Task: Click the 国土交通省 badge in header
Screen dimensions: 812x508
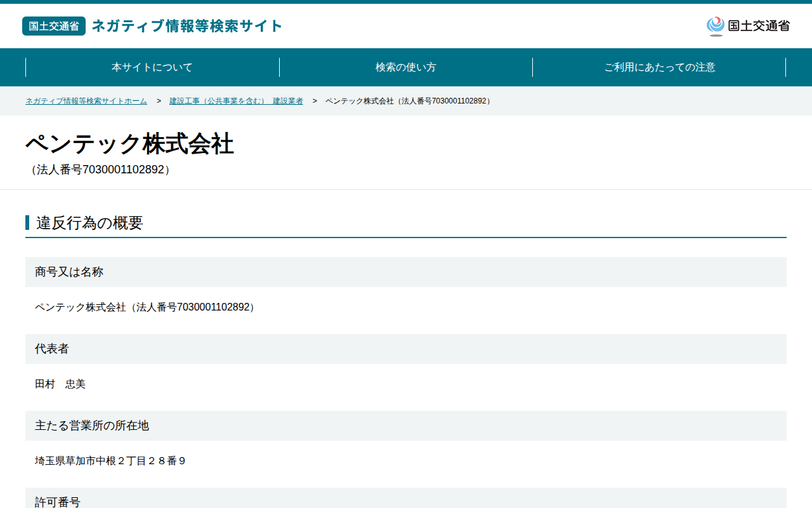Action: pos(54,26)
